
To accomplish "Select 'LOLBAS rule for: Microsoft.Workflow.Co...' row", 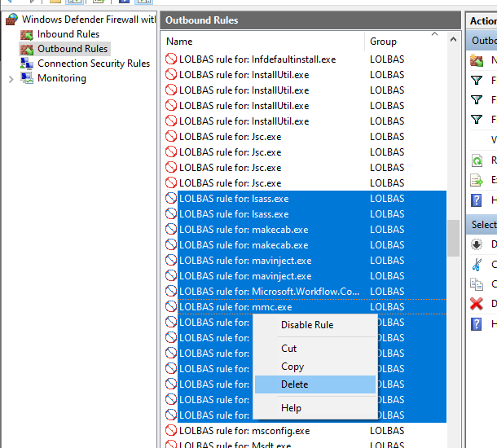I will tap(306, 291).
